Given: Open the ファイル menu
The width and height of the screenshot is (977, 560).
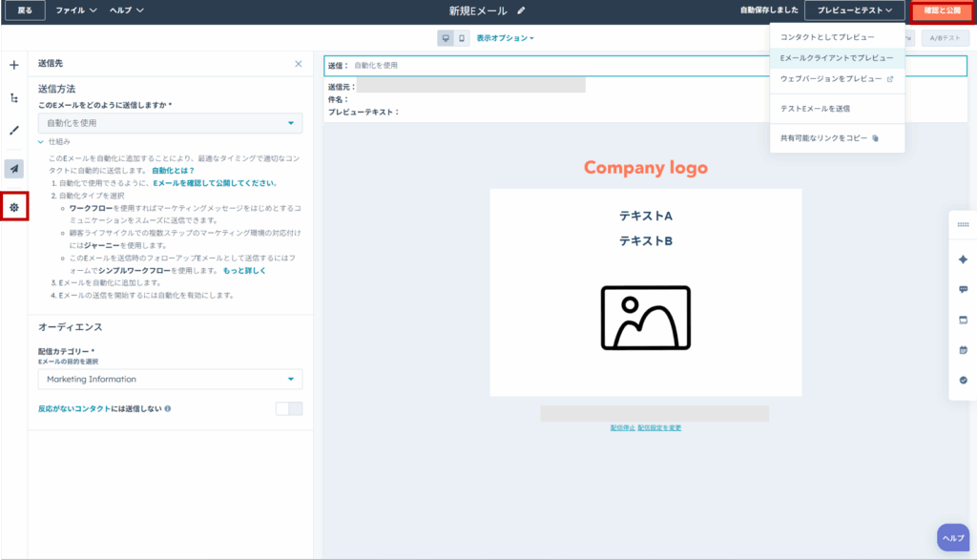Looking at the screenshot, I should point(75,10).
